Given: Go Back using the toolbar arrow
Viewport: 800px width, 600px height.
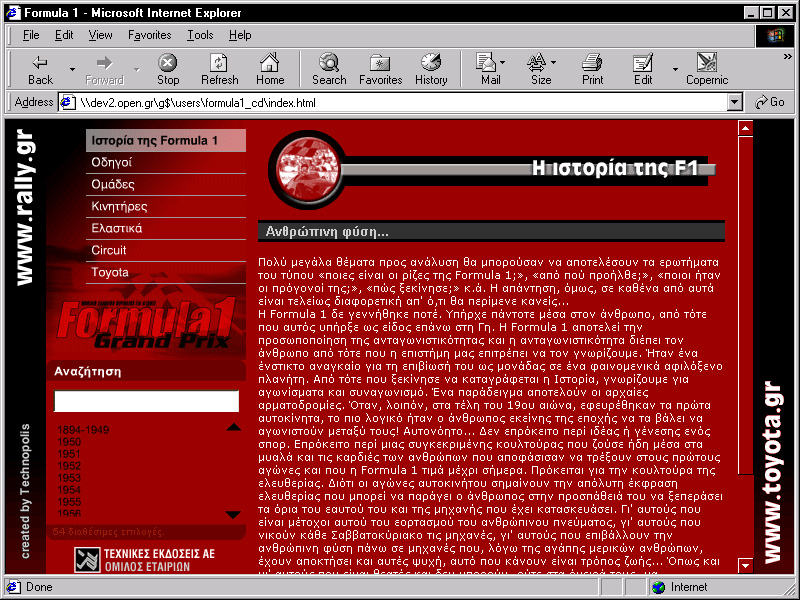Looking at the screenshot, I should (40, 70).
